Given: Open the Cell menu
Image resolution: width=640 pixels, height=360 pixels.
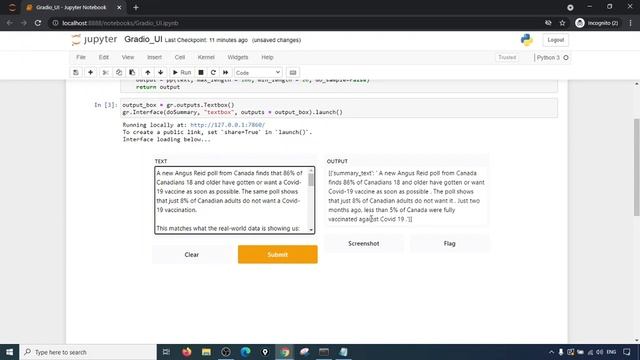Looking at the screenshot, I should (180, 58).
